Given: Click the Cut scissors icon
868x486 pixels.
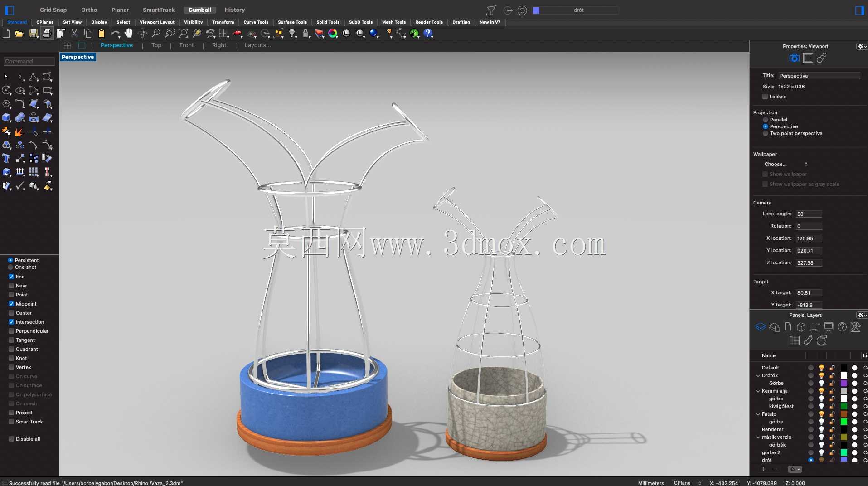Looking at the screenshot, I should (x=74, y=33).
